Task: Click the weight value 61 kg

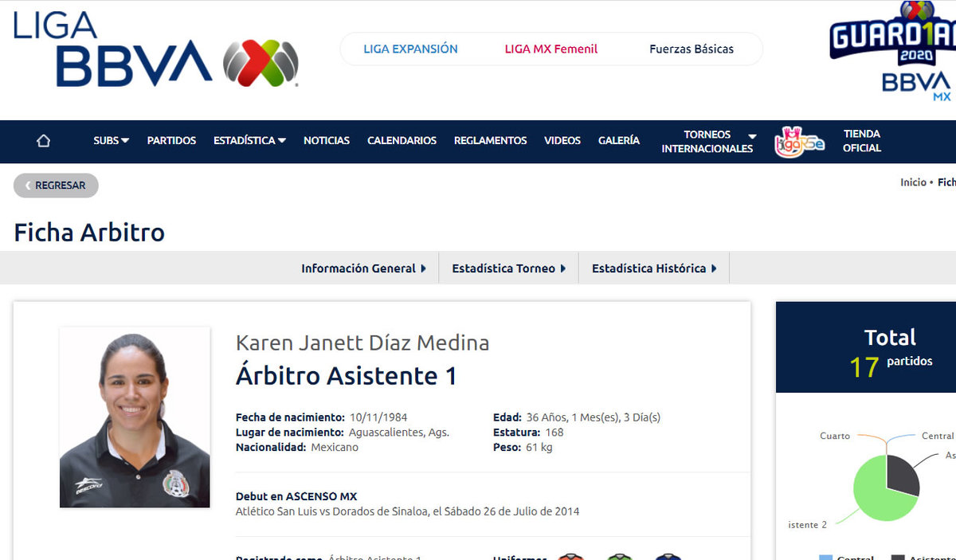Action: [539, 448]
